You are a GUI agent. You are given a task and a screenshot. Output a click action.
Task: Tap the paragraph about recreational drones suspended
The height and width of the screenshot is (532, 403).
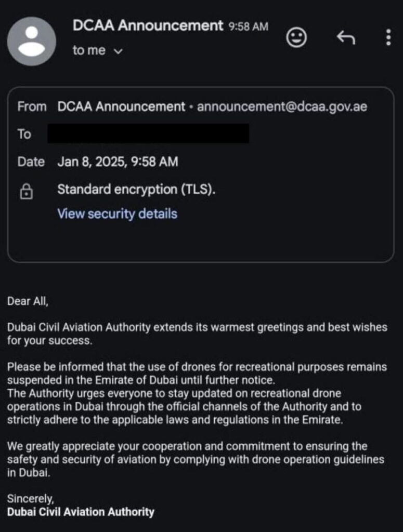tap(197, 393)
